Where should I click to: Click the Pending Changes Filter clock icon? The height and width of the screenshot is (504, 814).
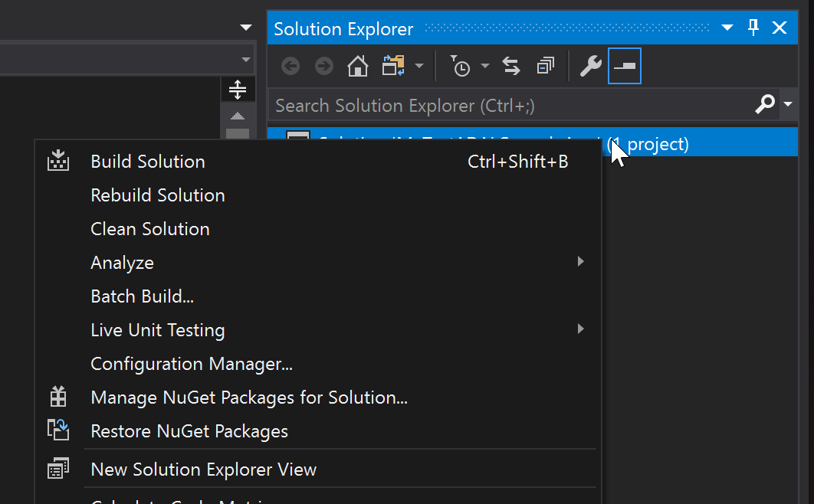coord(459,66)
